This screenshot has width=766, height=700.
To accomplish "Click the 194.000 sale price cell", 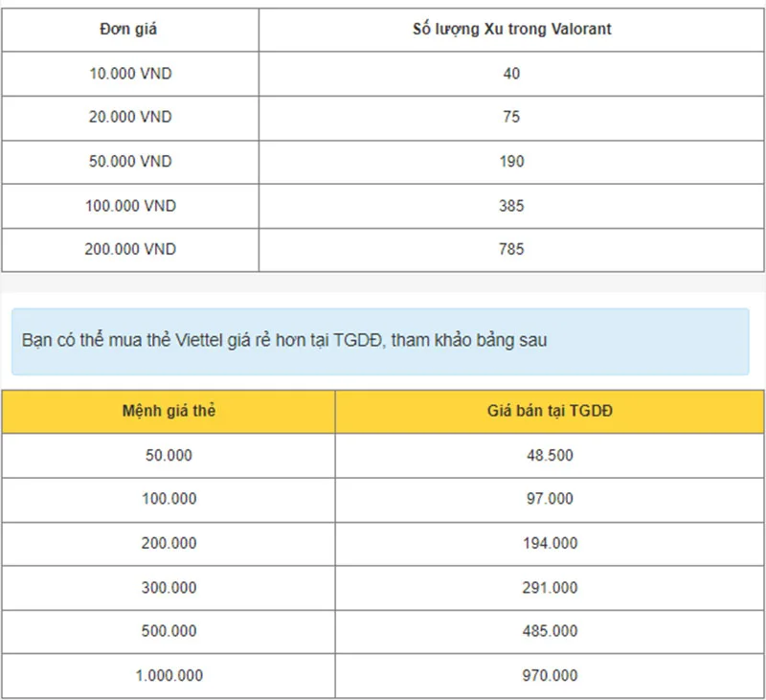I will (x=550, y=544).
